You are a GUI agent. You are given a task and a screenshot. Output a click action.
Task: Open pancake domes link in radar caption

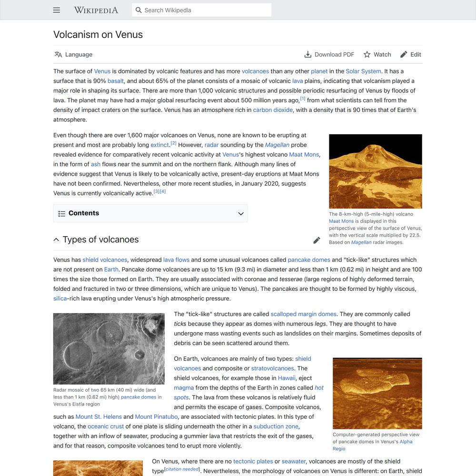click(139, 397)
